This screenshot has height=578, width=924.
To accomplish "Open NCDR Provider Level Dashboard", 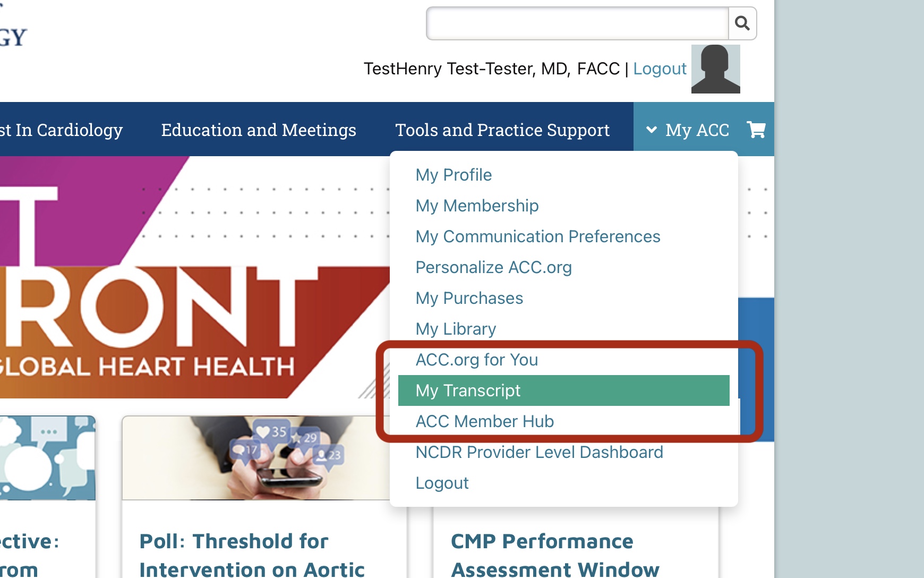I will pyautogui.click(x=539, y=452).
